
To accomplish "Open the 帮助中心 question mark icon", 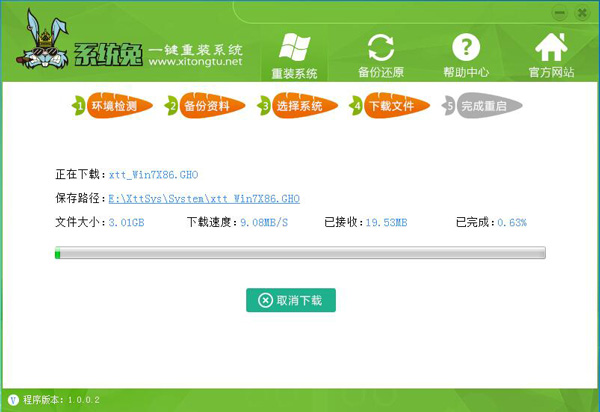I will (466, 47).
